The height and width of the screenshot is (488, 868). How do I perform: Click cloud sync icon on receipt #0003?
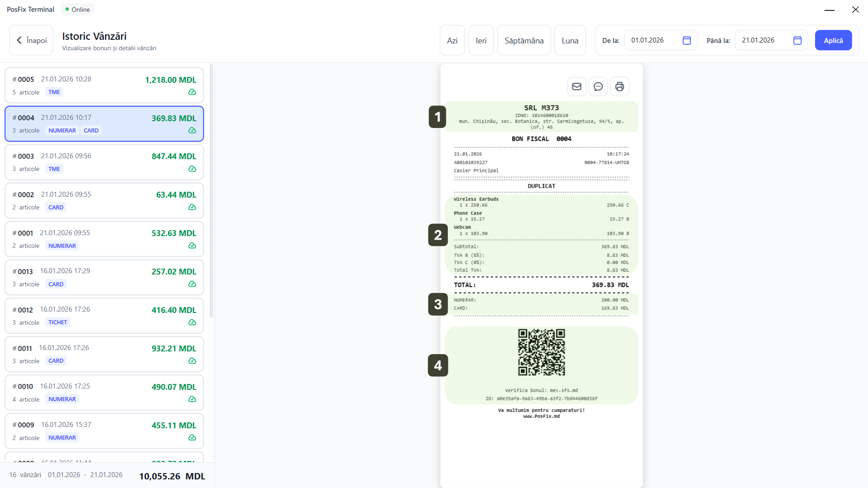coord(192,169)
